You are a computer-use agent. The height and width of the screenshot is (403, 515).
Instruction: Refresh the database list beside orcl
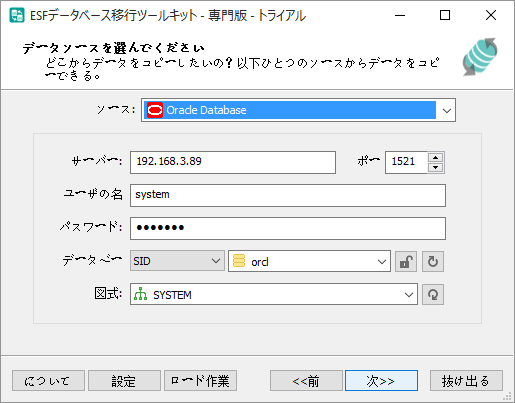(x=433, y=262)
